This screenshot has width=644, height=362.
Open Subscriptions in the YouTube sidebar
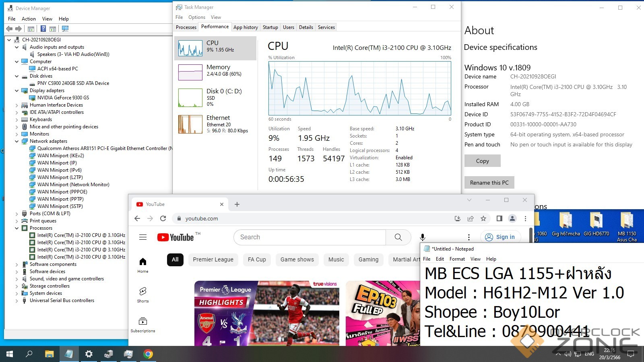click(143, 325)
